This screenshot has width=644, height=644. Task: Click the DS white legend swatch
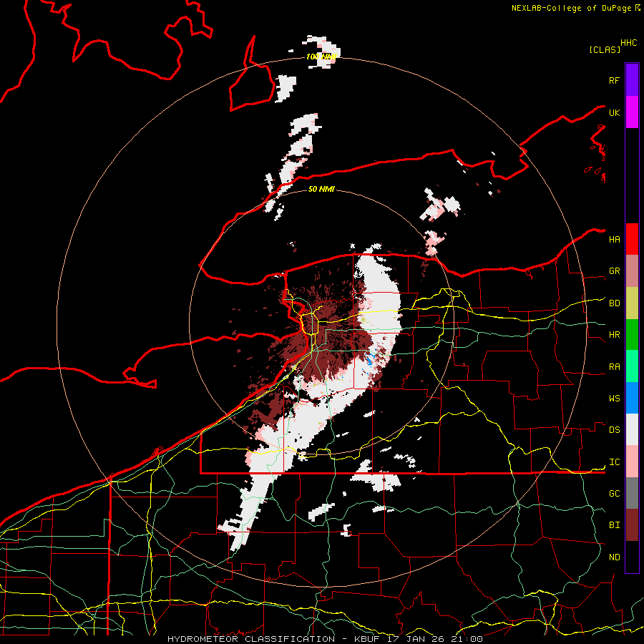pos(632,429)
